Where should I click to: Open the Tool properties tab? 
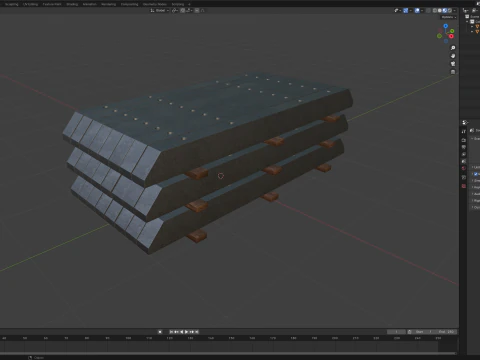point(464,132)
